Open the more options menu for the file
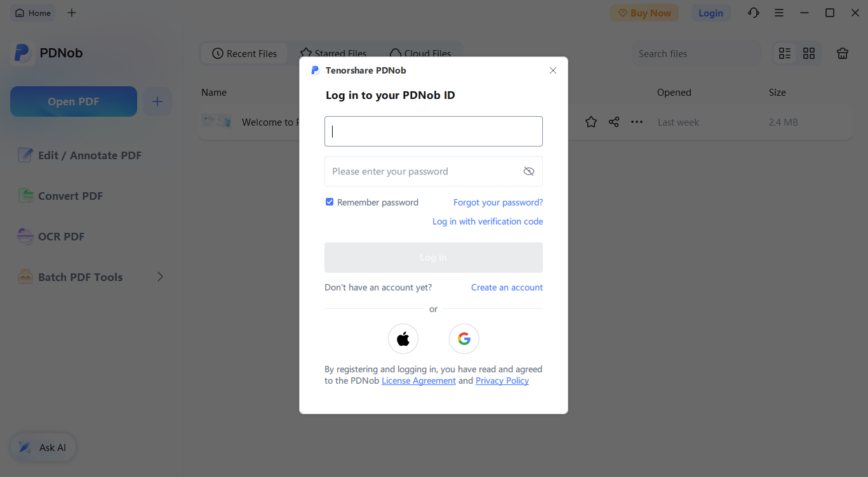 [x=636, y=122]
